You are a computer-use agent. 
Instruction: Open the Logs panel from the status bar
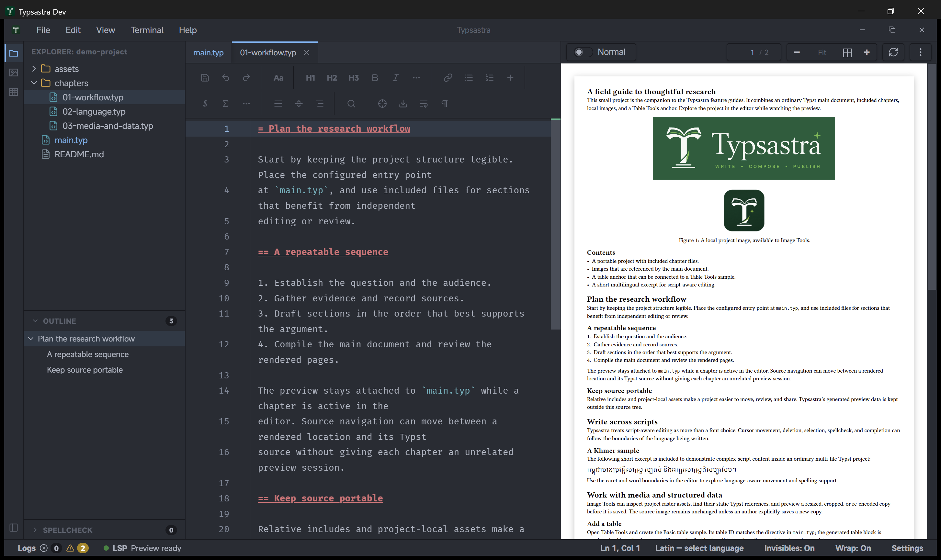pos(27,548)
